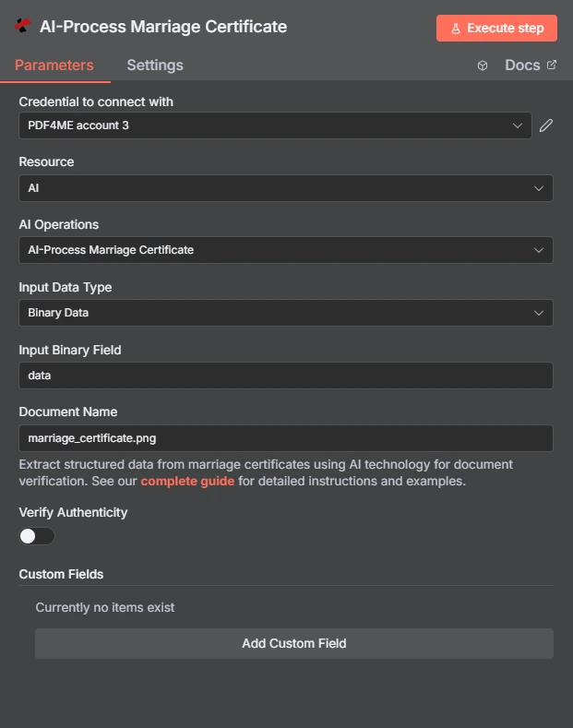
Task: Click the Document Name input field
Action: [x=286, y=438]
